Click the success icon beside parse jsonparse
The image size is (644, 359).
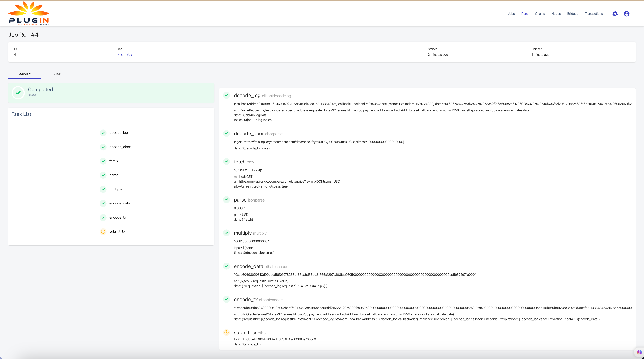tap(226, 200)
